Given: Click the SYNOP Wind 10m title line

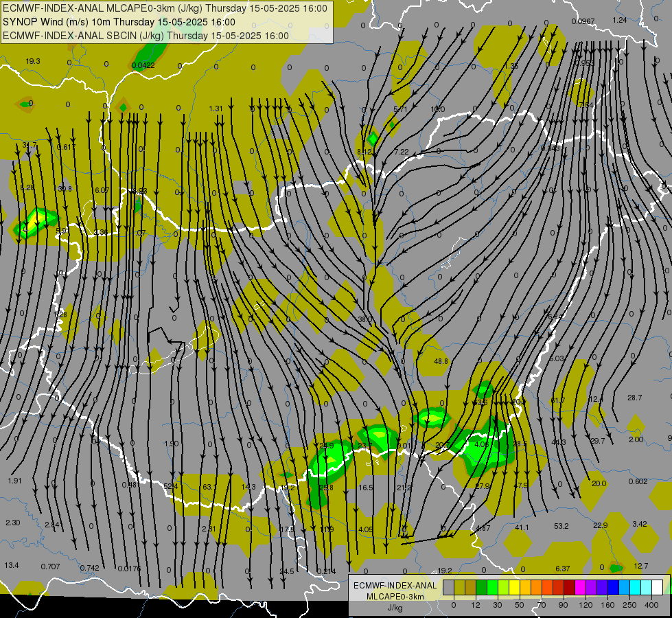Looking at the screenshot, I should tap(119, 22).
